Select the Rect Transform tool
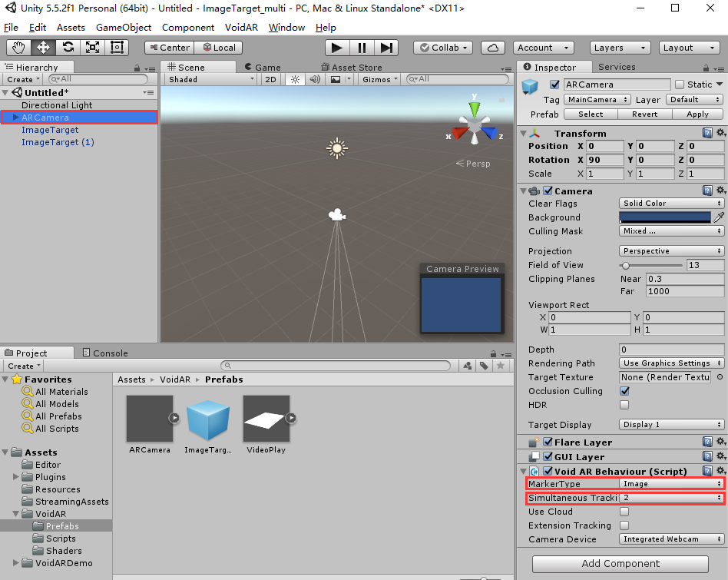The width and height of the screenshot is (728, 580). (x=117, y=48)
